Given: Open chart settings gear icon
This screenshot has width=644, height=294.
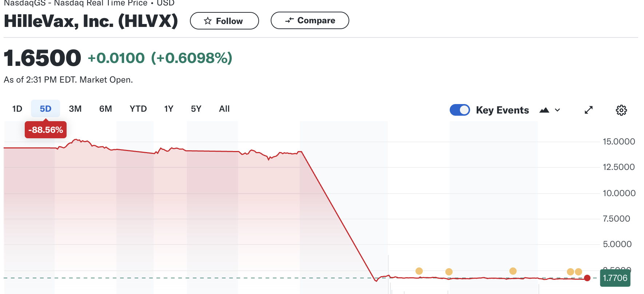Looking at the screenshot, I should 621,110.
